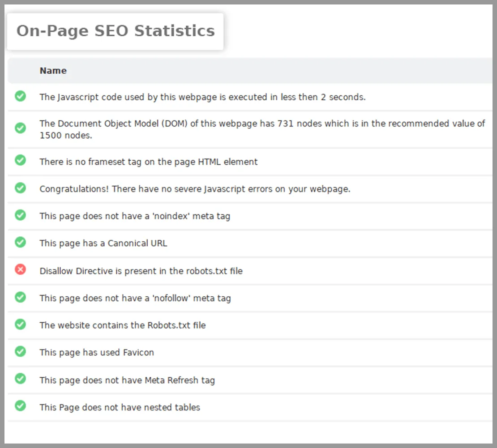The image size is (497, 448).
Task: Click green check icon beside Favicon row
Action: [x=20, y=351]
